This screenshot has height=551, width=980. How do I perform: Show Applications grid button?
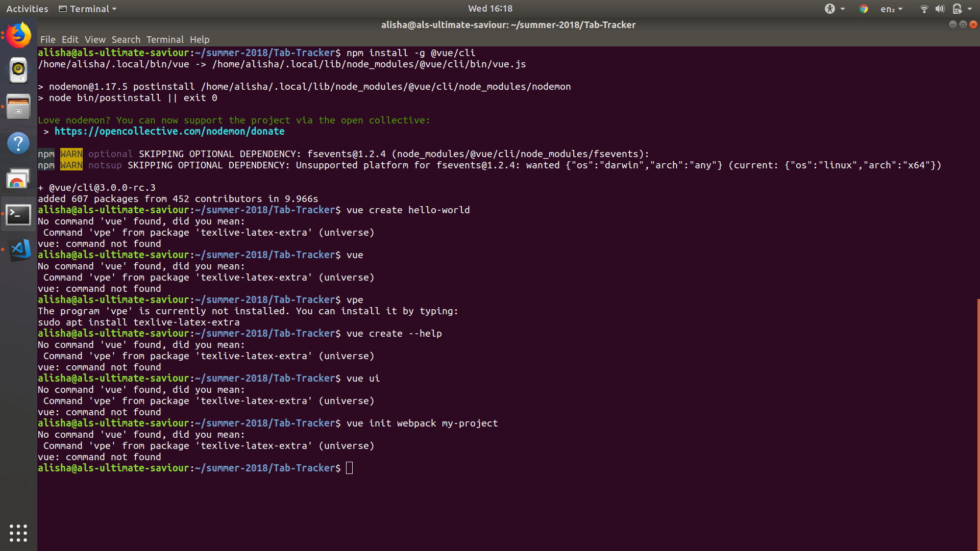[x=18, y=533]
